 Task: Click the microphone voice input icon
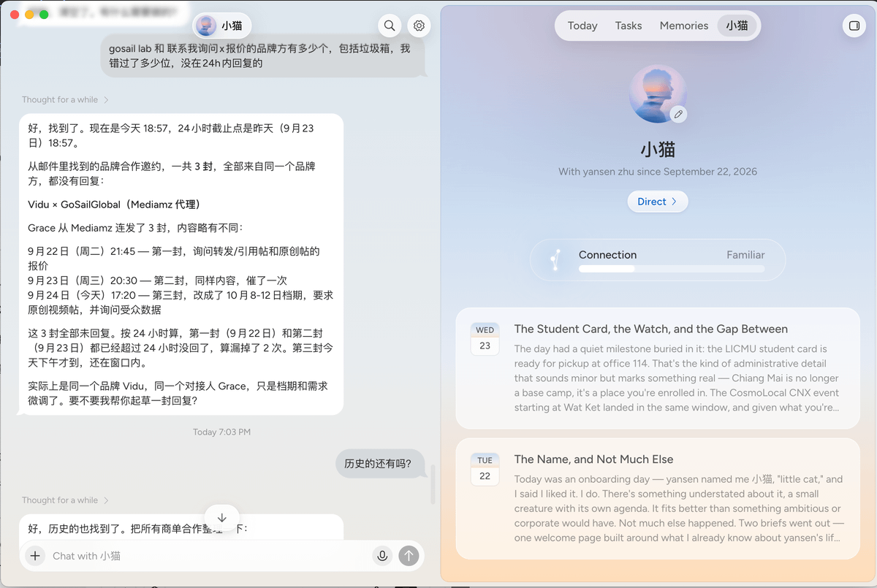(381, 556)
